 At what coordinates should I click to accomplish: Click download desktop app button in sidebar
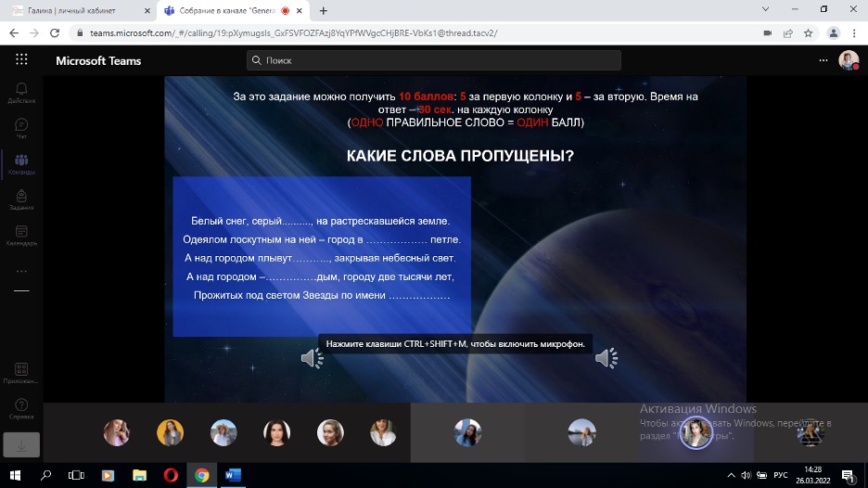[x=20, y=444]
